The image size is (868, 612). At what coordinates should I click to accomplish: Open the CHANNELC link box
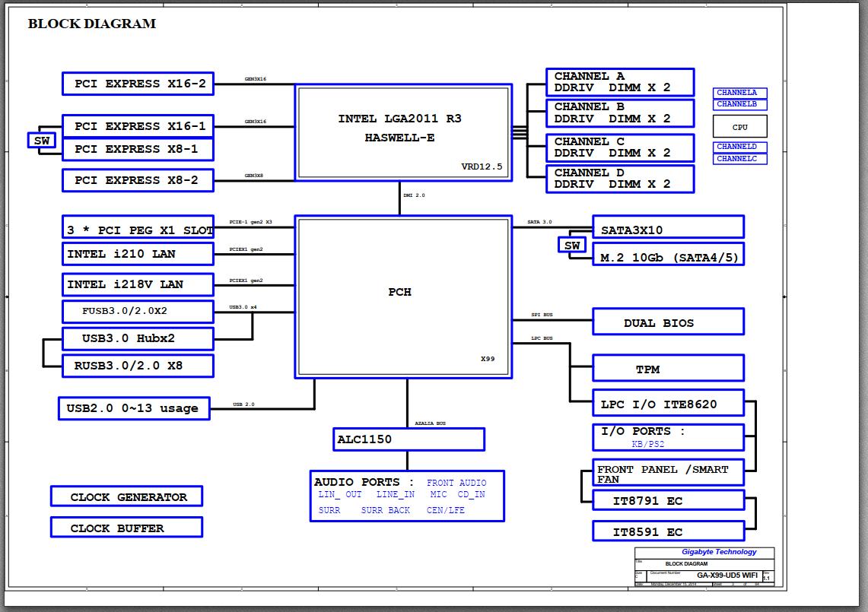click(x=740, y=160)
